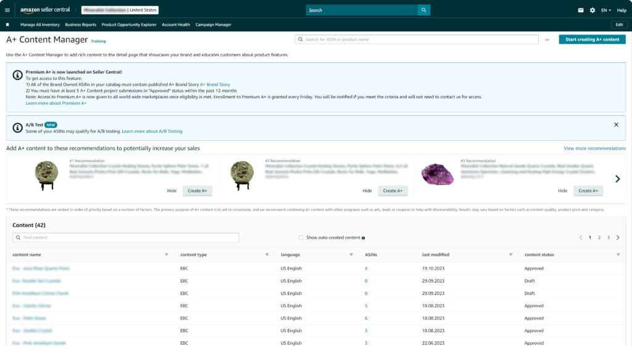The image size is (632, 364).
Task: Click magnifier icon in Find content field
Action: pyautogui.click(x=18, y=238)
